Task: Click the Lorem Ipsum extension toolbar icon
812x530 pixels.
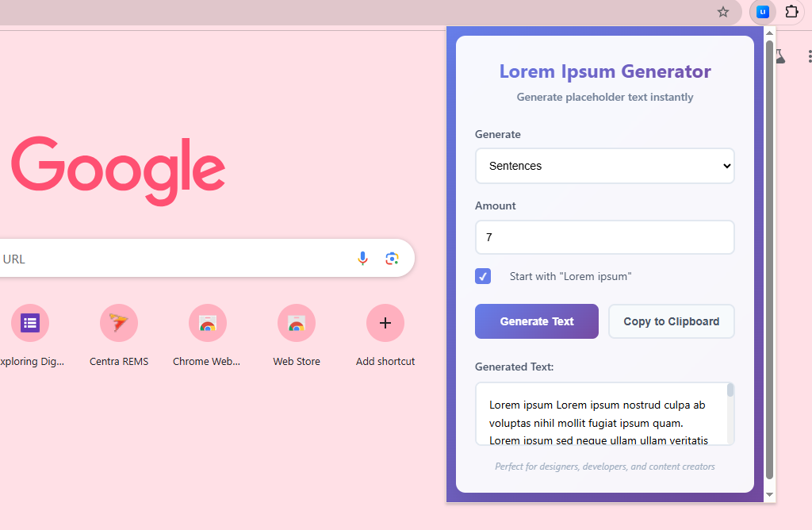Action: pos(762,12)
